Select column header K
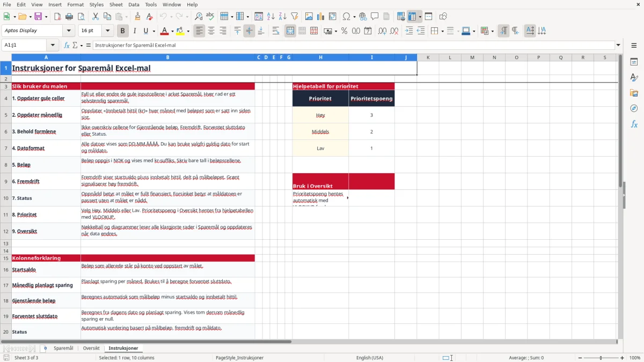The height and width of the screenshot is (362, 644). [428, 57]
